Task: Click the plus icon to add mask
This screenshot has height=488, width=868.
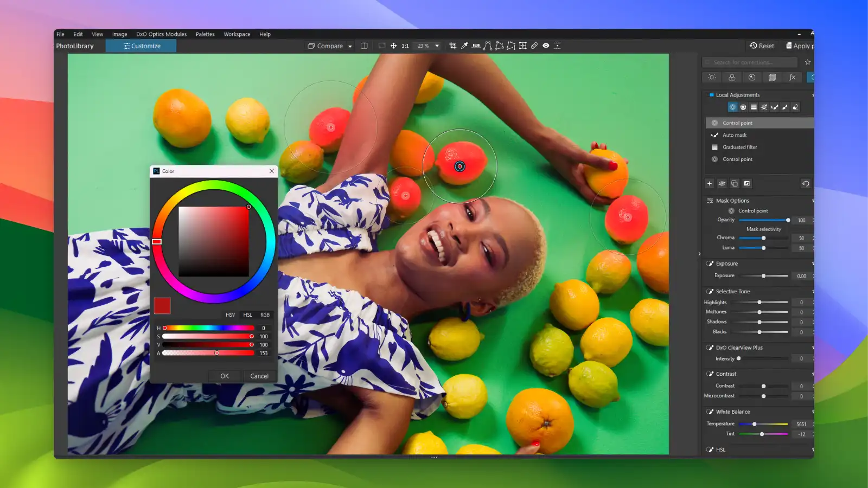Action: [709, 184]
